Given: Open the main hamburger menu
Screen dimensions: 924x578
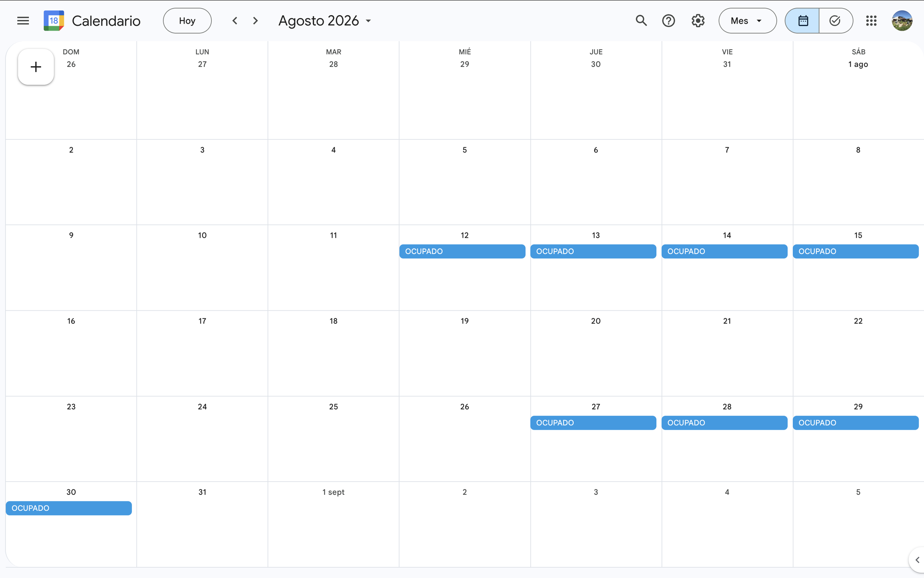Looking at the screenshot, I should point(23,21).
